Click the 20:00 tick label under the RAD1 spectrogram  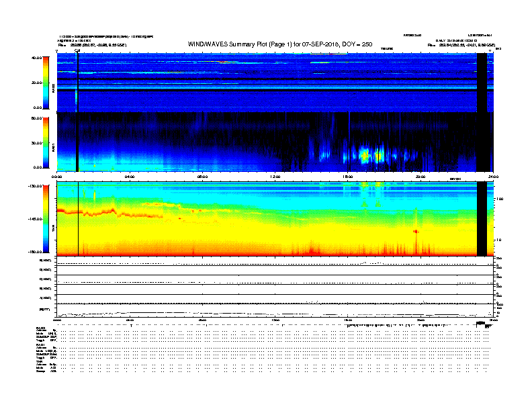tap(420, 177)
